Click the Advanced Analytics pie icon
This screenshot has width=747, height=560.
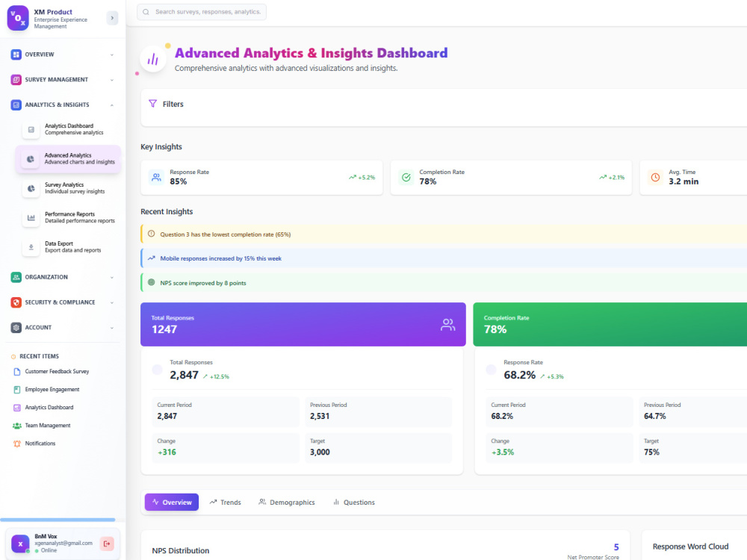click(31, 159)
